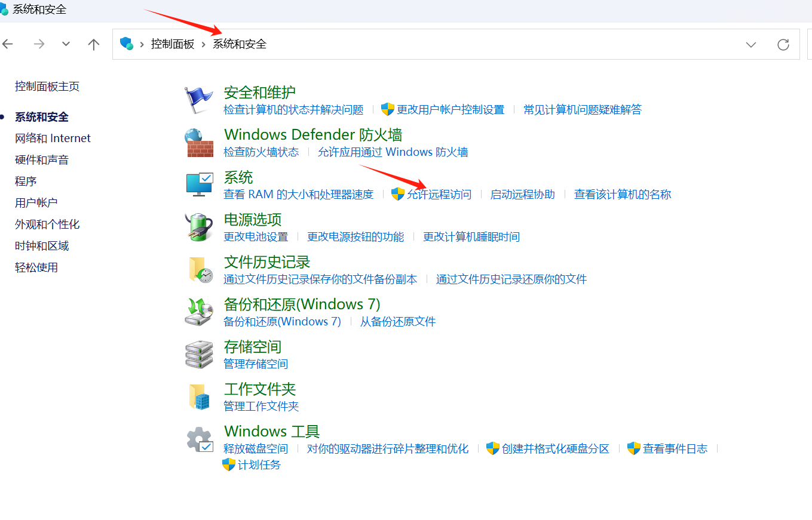Open the 文件历史记录 heading
The image size is (812, 520).
267,262
